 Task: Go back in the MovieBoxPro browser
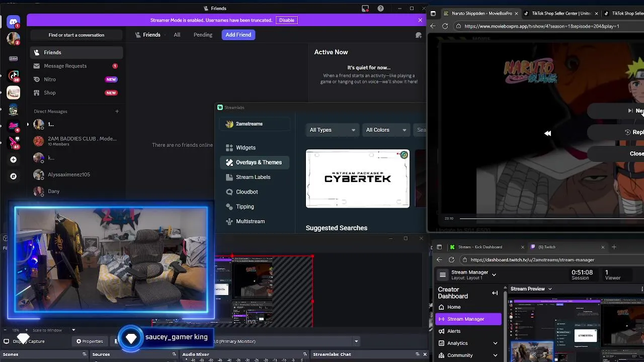433,26
